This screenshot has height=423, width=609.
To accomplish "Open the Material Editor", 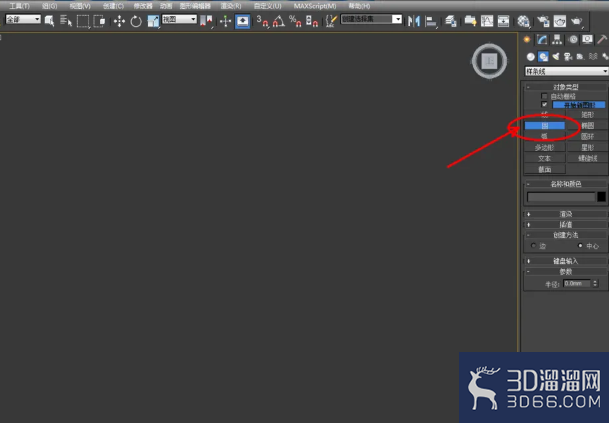I will click(x=523, y=21).
